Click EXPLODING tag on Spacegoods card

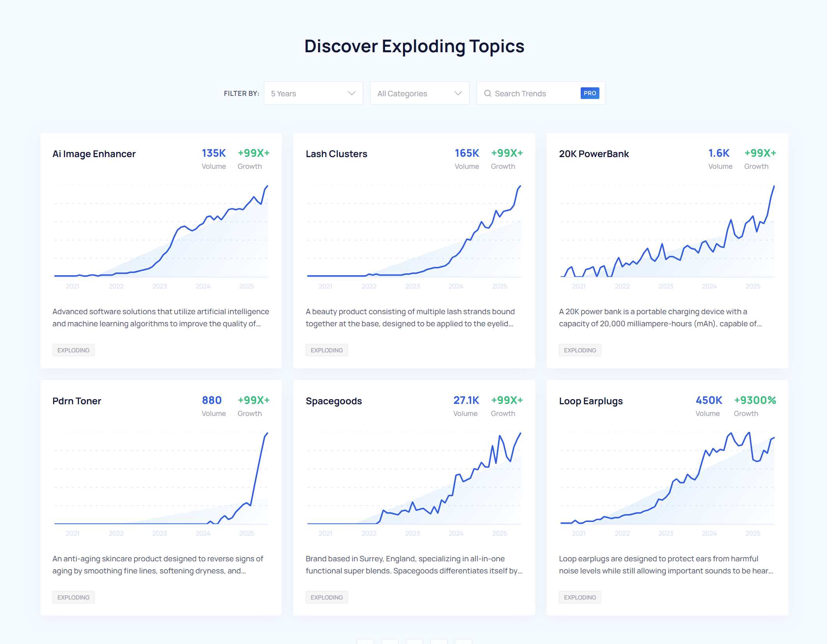coord(327,597)
